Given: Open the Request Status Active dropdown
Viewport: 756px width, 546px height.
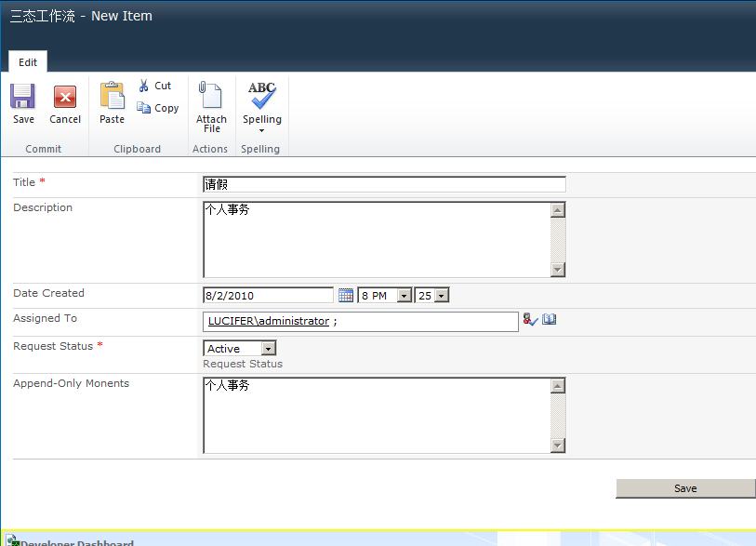Looking at the screenshot, I should [269, 348].
